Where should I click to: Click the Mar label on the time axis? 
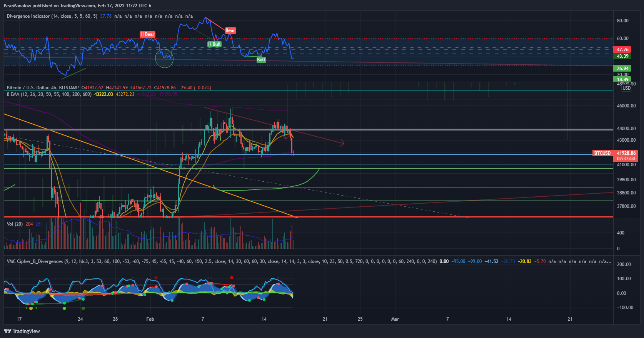coord(395,319)
